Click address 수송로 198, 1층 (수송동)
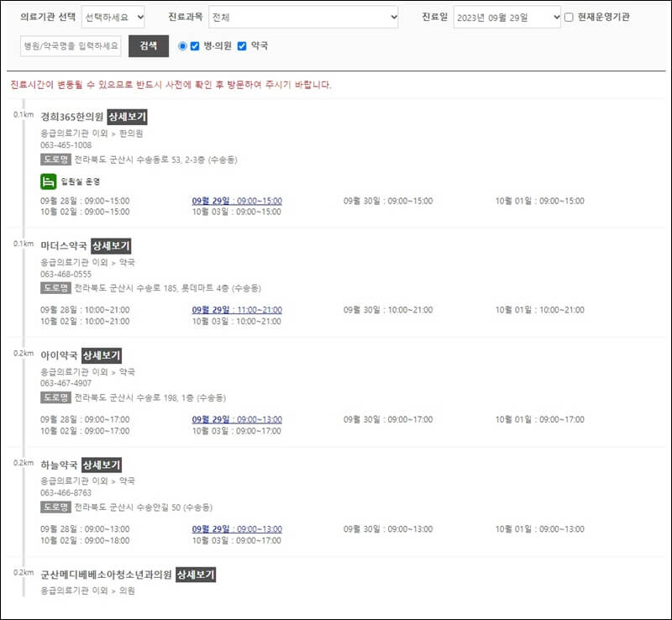The image size is (672, 620). pos(150,398)
